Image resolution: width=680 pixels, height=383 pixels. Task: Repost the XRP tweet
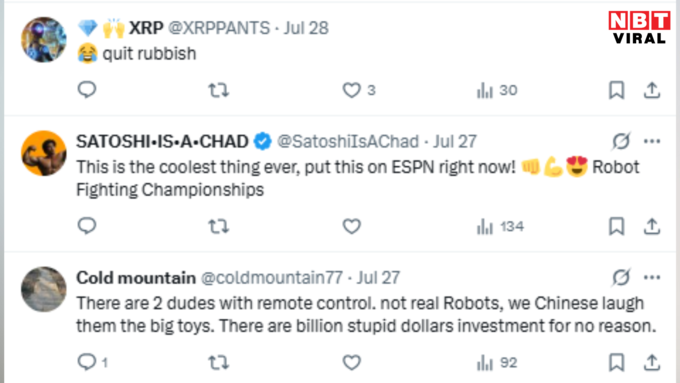[x=218, y=90]
